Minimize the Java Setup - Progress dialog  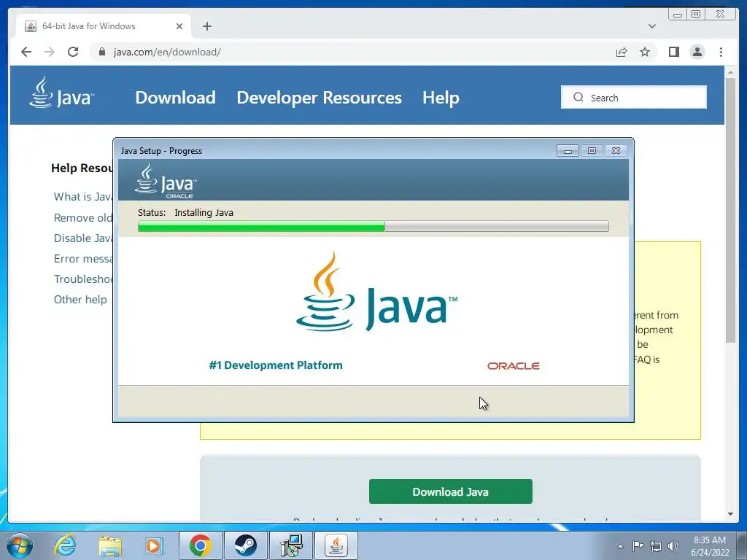click(x=568, y=150)
